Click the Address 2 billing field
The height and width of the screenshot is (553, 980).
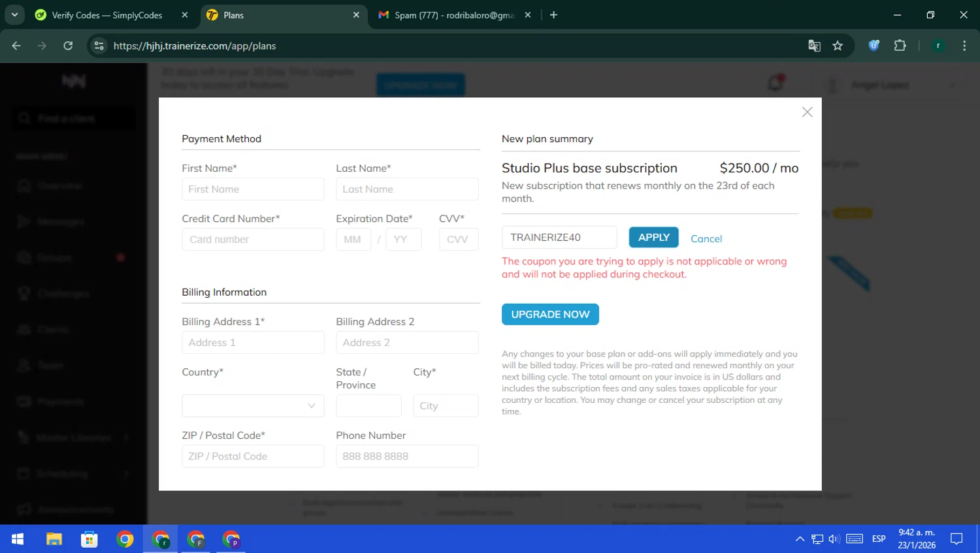[407, 343]
